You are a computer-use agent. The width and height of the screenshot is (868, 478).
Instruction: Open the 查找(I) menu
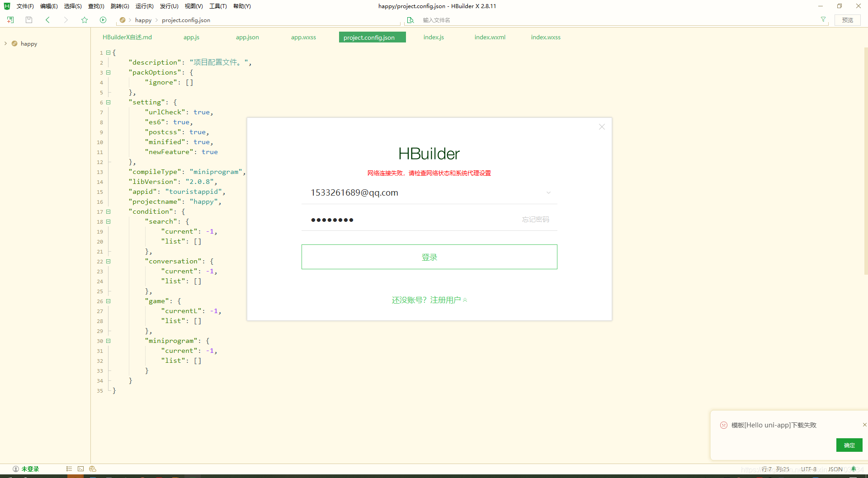(x=96, y=6)
